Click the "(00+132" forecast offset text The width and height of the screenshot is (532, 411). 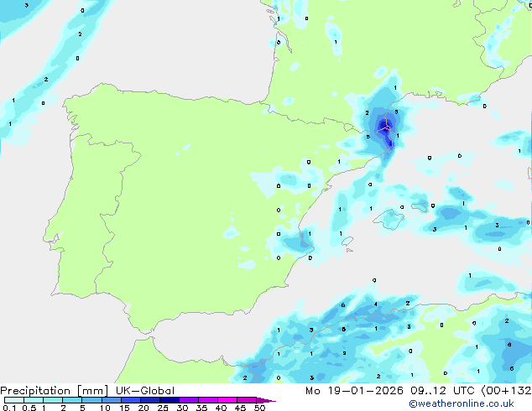pyautogui.click(x=506, y=391)
